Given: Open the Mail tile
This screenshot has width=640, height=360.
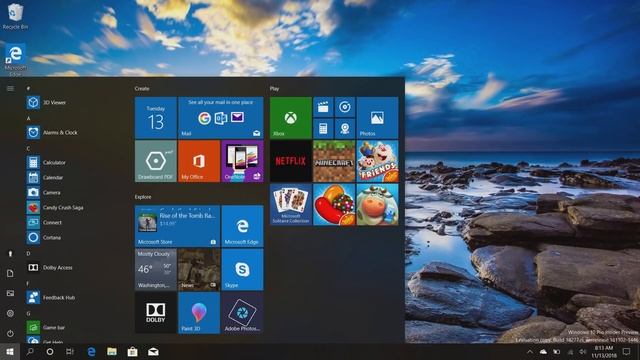Looking at the screenshot, I should click(221, 118).
